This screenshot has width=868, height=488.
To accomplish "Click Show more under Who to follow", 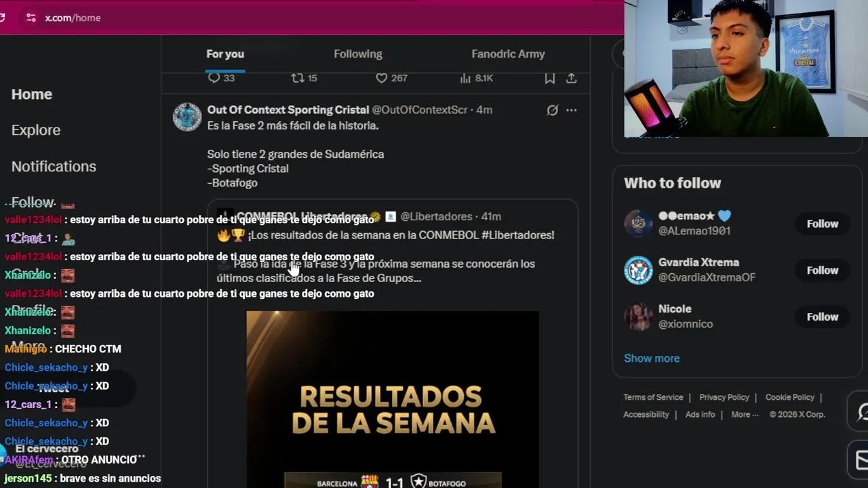I will tap(652, 359).
